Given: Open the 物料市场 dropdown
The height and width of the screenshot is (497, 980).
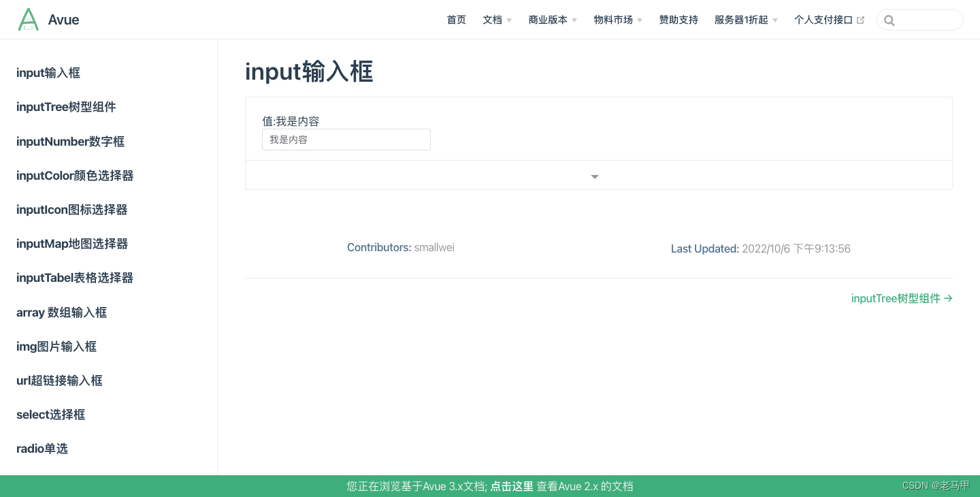Looking at the screenshot, I should pyautogui.click(x=616, y=20).
